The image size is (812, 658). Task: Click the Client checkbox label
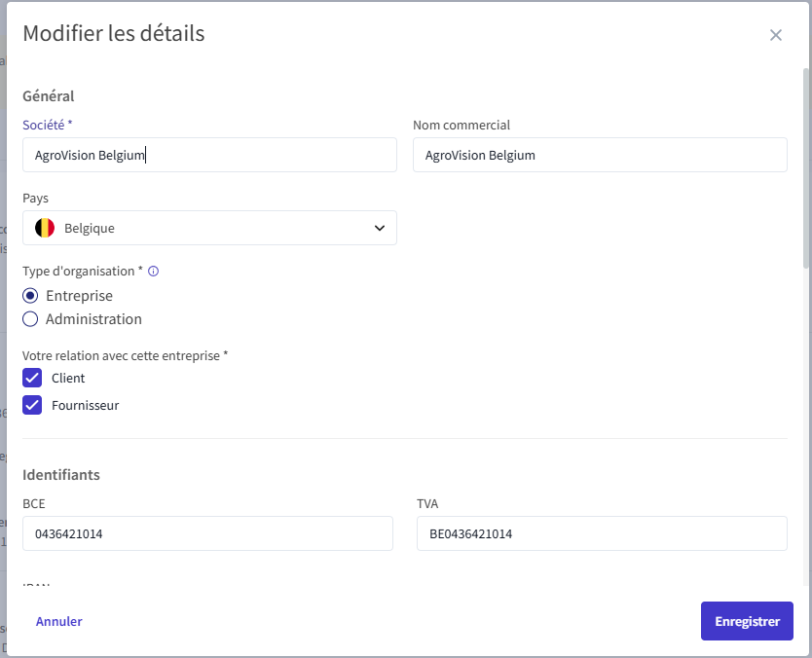68,378
